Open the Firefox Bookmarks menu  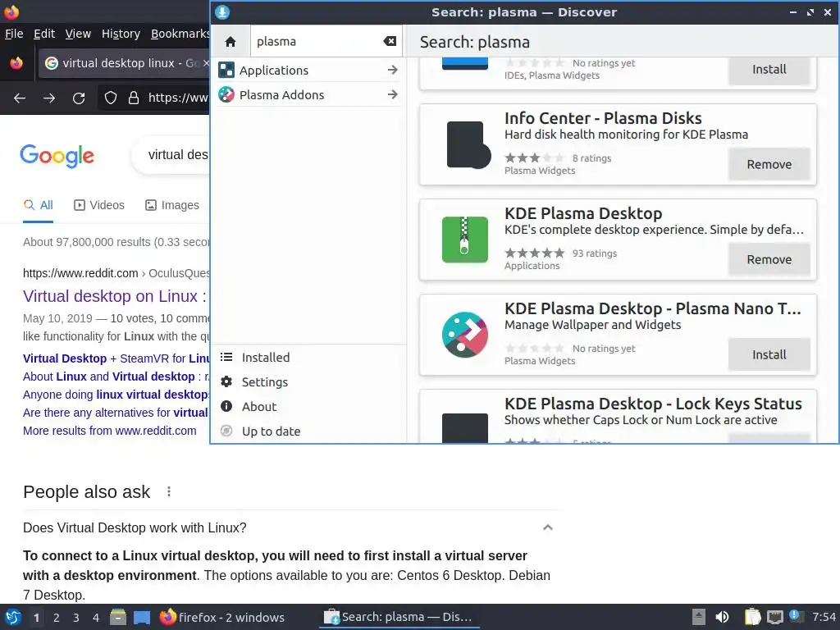180,34
